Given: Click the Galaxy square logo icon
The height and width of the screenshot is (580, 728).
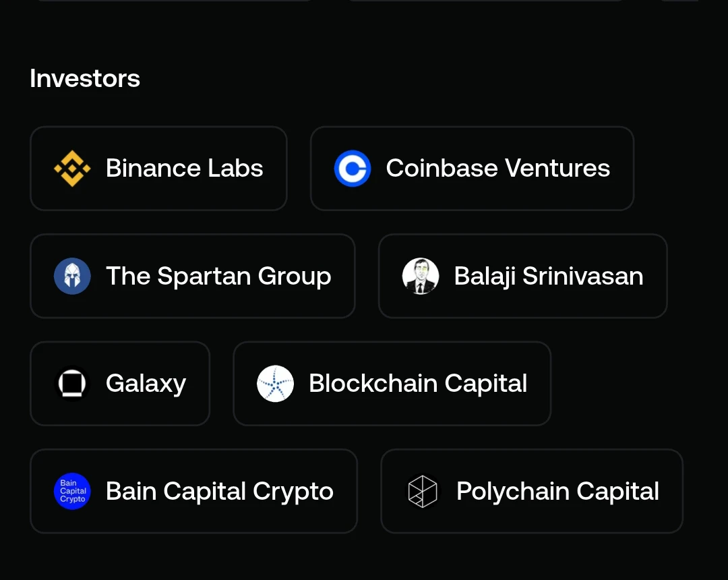Looking at the screenshot, I should (72, 384).
